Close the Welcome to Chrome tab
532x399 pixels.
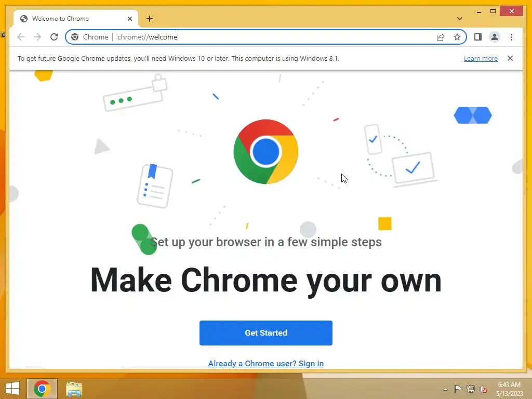click(x=129, y=19)
